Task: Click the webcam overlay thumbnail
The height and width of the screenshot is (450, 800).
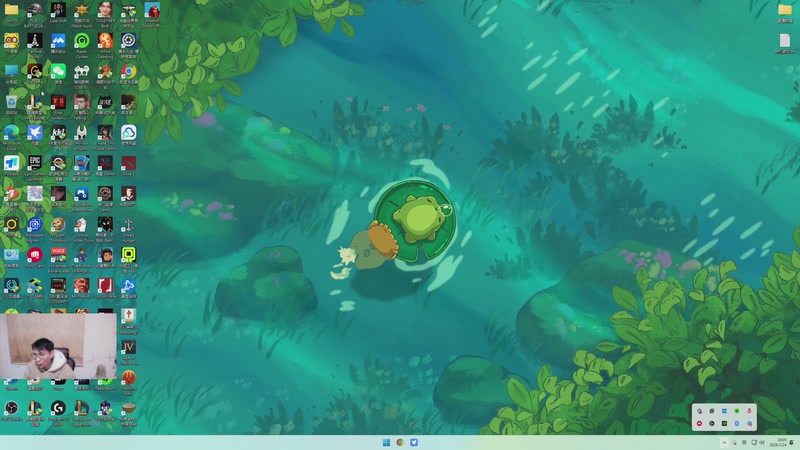Action: tap(58, 346)
